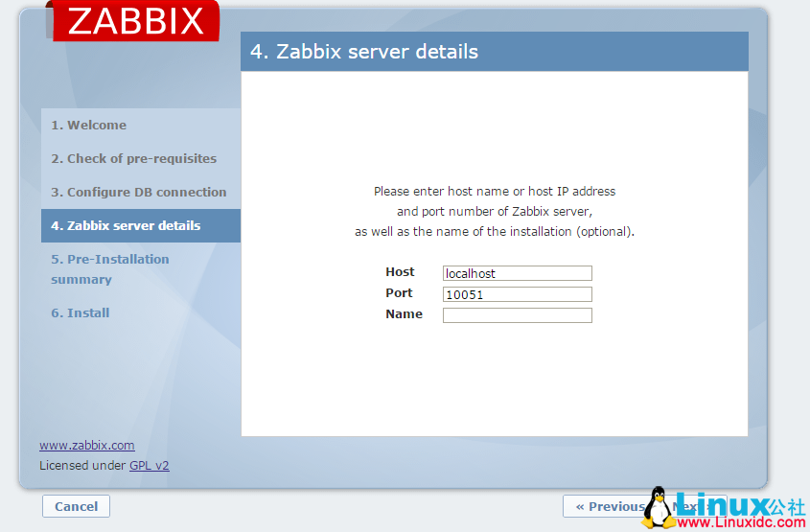Select step 6. Install
Viewport: 810px width, 532px height.
tap(81, 313)
